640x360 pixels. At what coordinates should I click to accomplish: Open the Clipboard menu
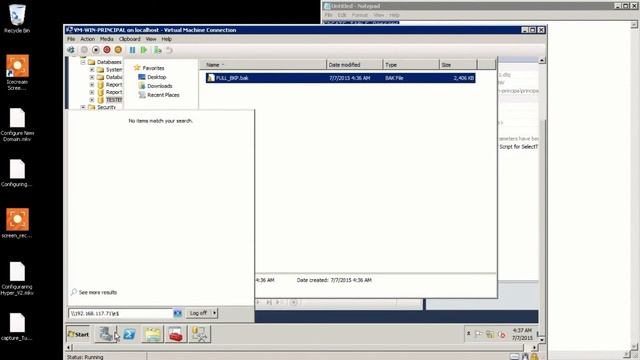tap(130, 39)
